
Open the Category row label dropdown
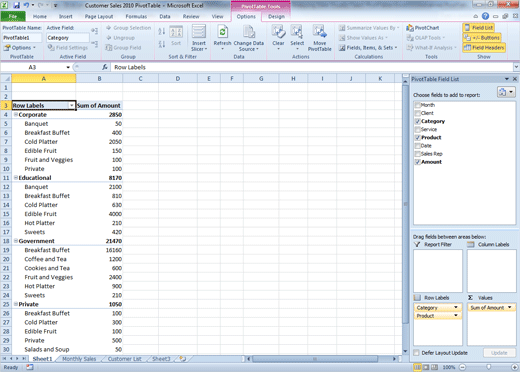[x=456, y=307]
